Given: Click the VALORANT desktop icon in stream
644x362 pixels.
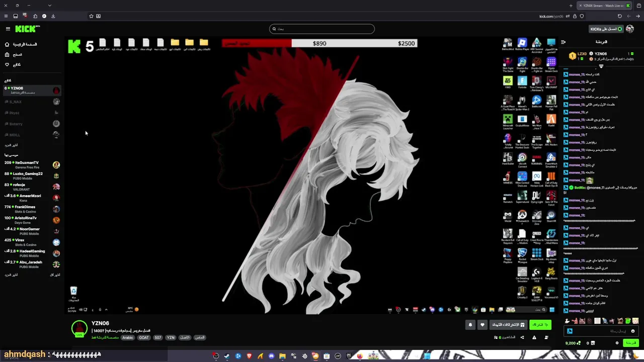Looking at the screenshot, I should (x=551, y=82).
